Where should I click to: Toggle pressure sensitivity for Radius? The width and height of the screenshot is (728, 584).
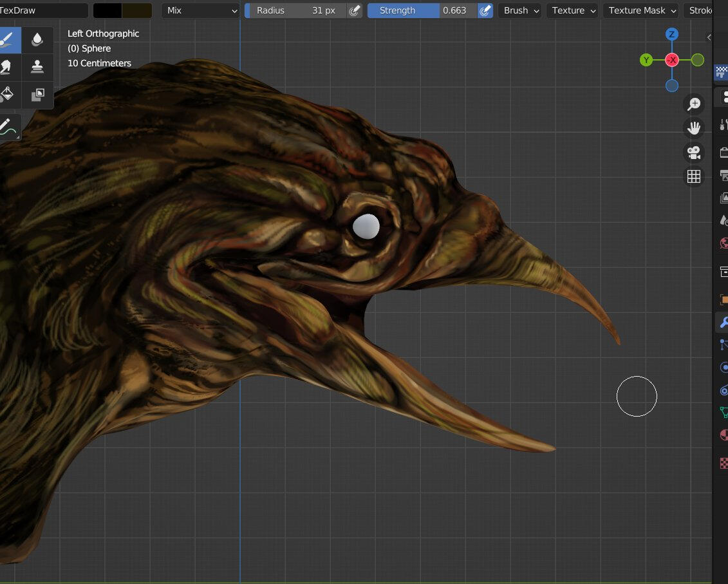(x=354, y=10)
